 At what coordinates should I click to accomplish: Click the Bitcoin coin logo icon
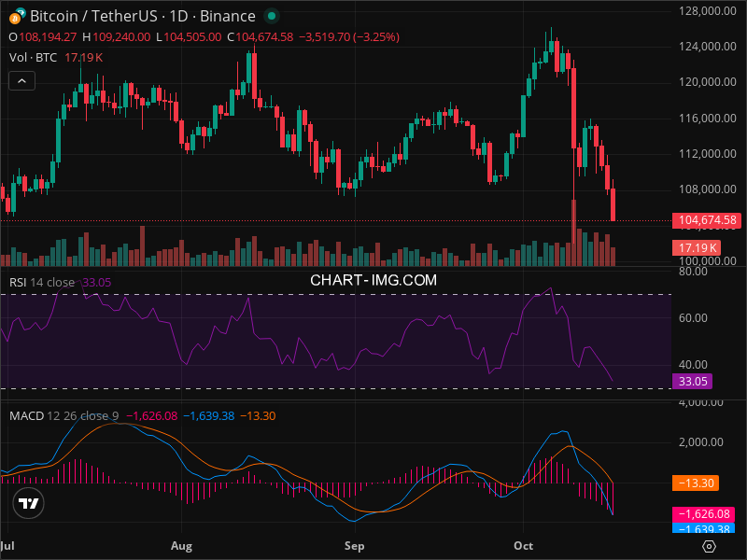17,16
